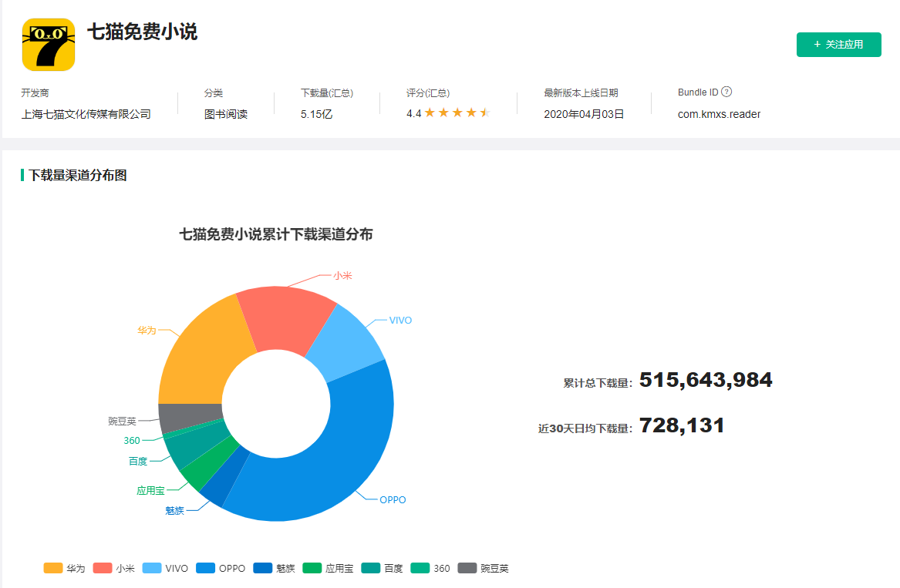Click the 最新版本上线日期 field label
This screenshot has width=900, height=588.
pos(581,93)
